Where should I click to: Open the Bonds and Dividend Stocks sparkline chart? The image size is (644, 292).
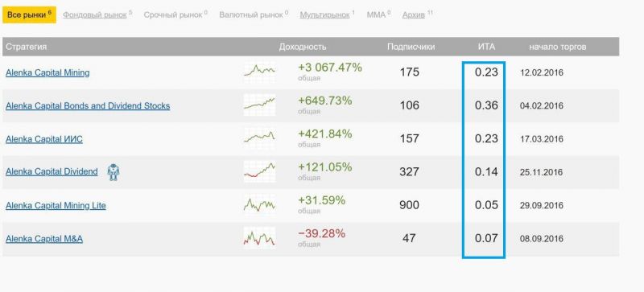click(259, 105)
